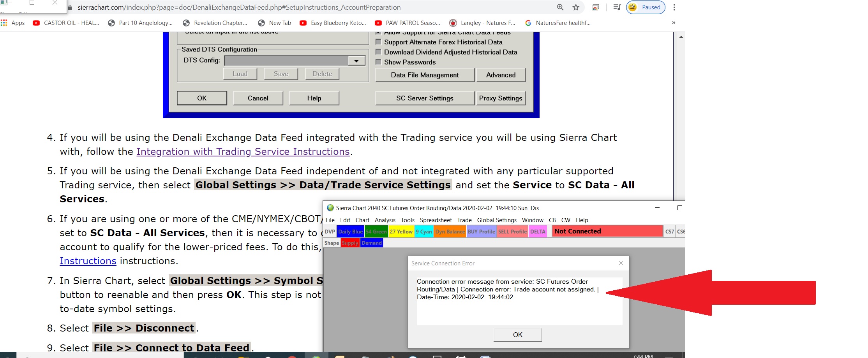Open the New Tab bookmark

point(275,23)
